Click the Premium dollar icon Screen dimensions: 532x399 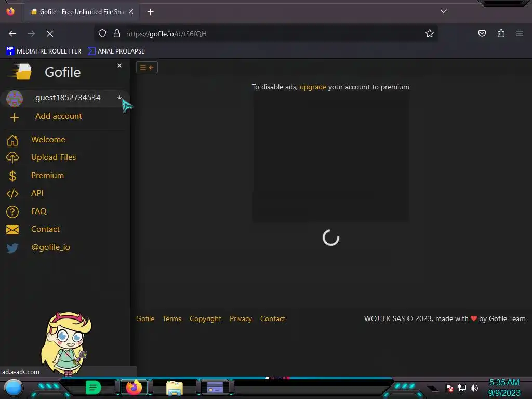click(12, 176)
